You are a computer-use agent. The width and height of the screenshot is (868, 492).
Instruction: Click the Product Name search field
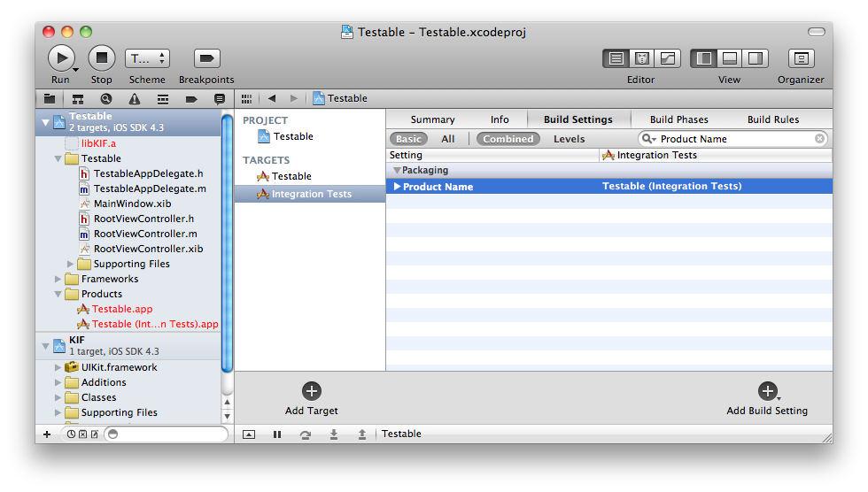(732, 139)
